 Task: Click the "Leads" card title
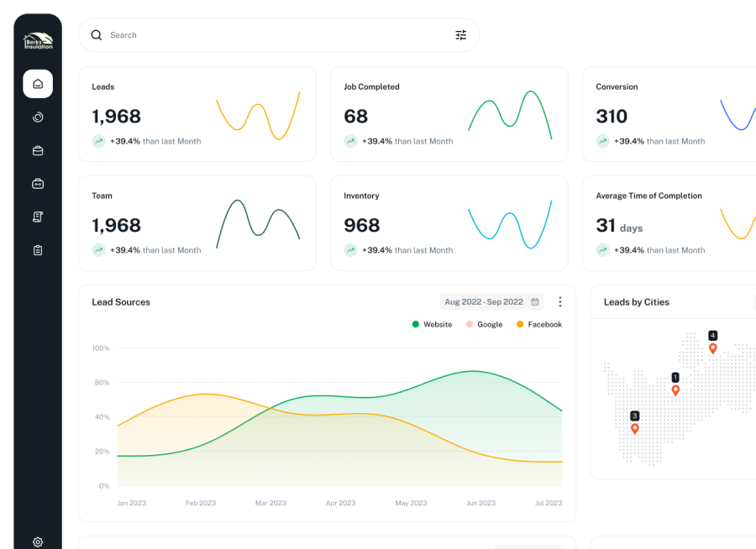tap(103, 86)
